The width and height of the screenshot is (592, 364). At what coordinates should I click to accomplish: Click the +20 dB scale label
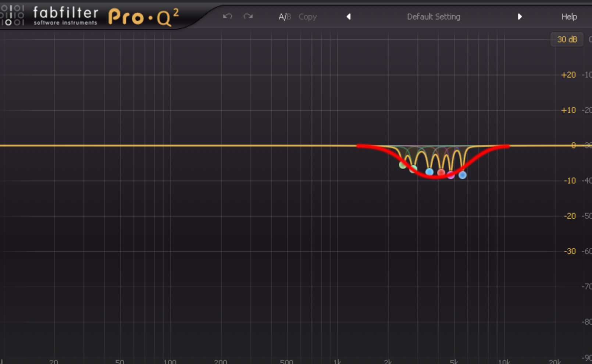pyautogui.click(x=568, y=75)
